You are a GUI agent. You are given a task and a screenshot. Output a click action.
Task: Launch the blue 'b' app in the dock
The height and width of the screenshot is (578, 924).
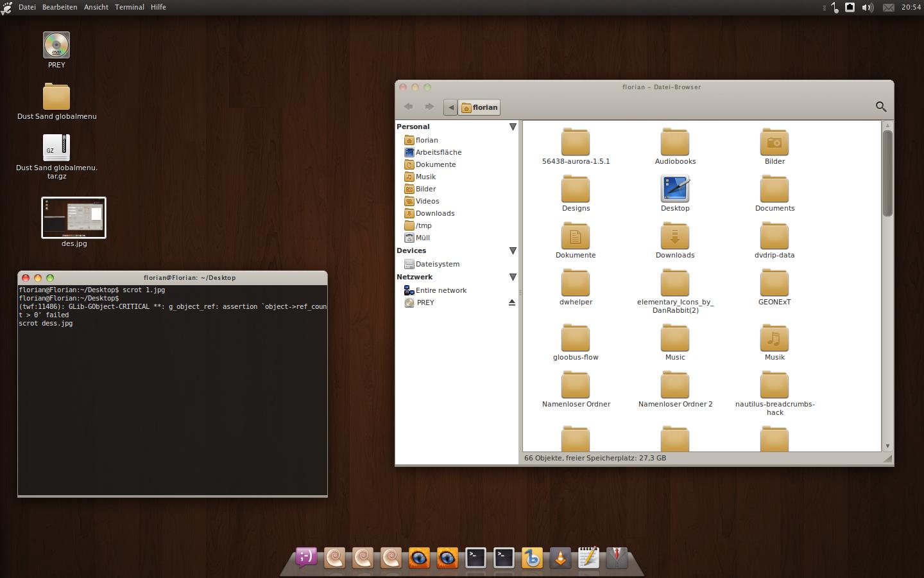tap(532, 558)
